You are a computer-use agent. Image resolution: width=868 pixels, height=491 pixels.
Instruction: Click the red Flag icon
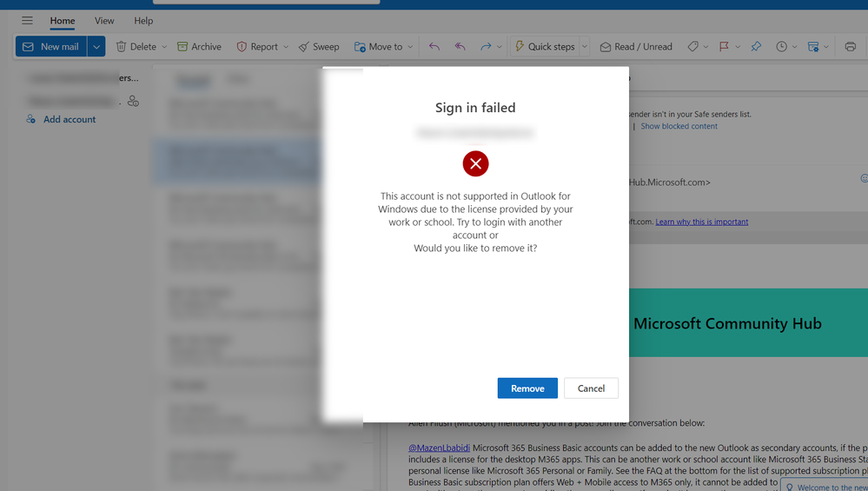click(x=724, y=47)
